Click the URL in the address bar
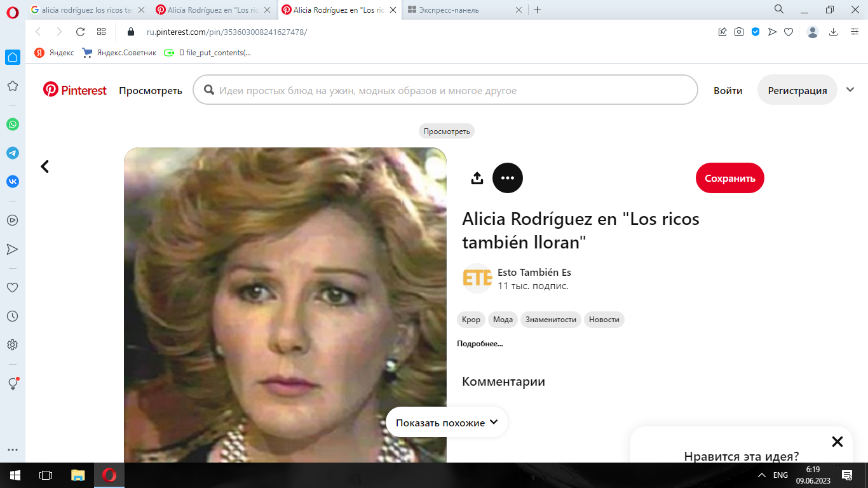This screenshot has height=488, width=868. [227, 32]
